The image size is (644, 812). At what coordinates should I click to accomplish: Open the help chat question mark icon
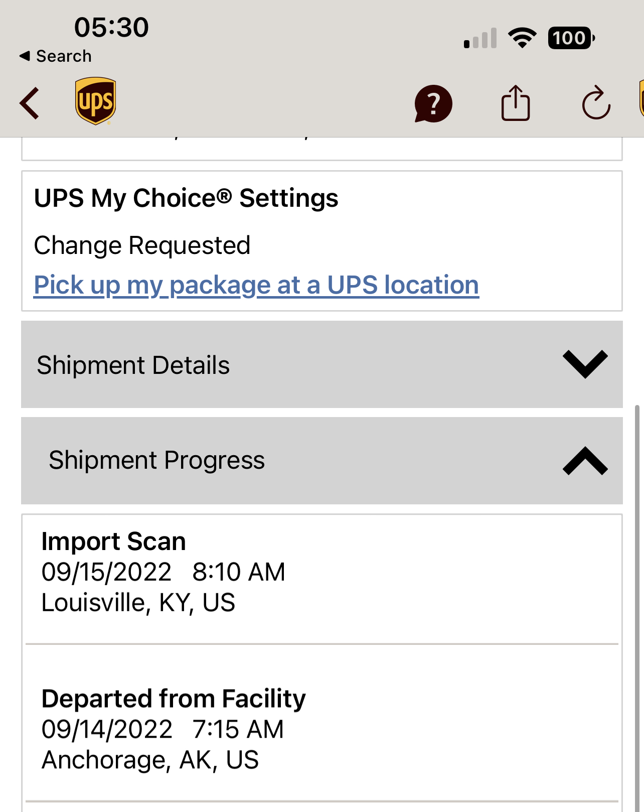(x=433, y=104)
